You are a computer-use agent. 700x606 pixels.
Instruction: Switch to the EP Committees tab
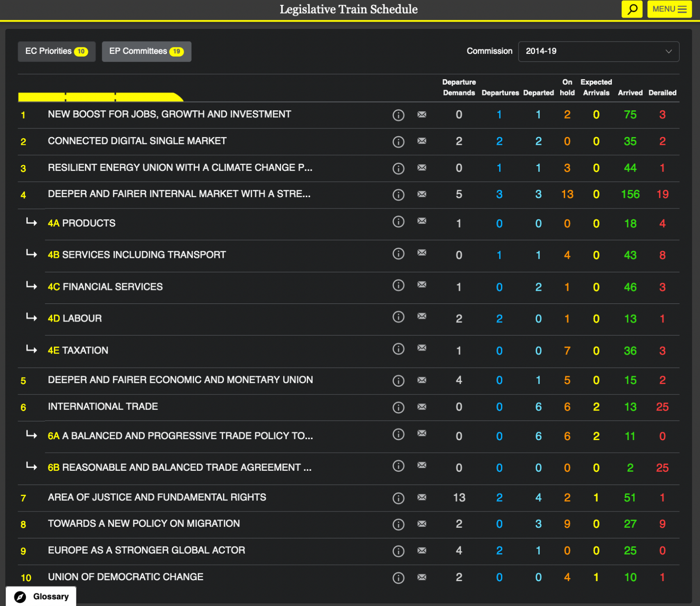[146, 52]
